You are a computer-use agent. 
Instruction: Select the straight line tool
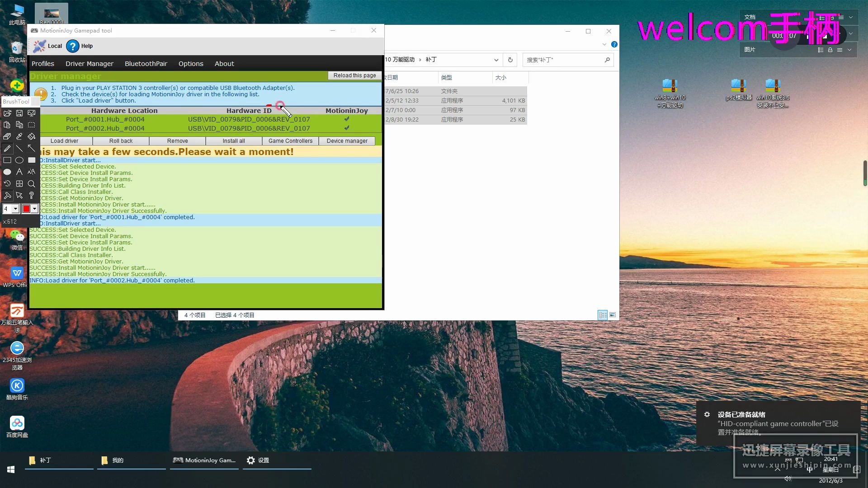tap(19, 148)
